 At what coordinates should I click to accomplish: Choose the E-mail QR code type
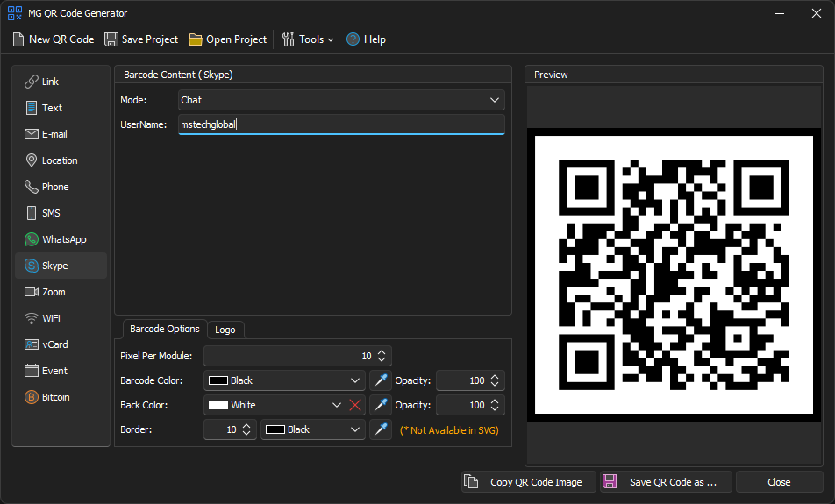61,134
